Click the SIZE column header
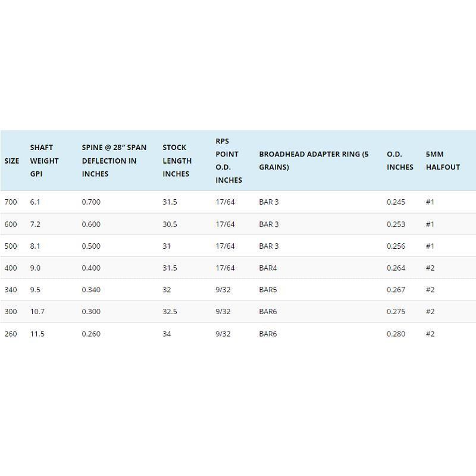The height and width of the screenshot is (476, 476). pos(11,161)
